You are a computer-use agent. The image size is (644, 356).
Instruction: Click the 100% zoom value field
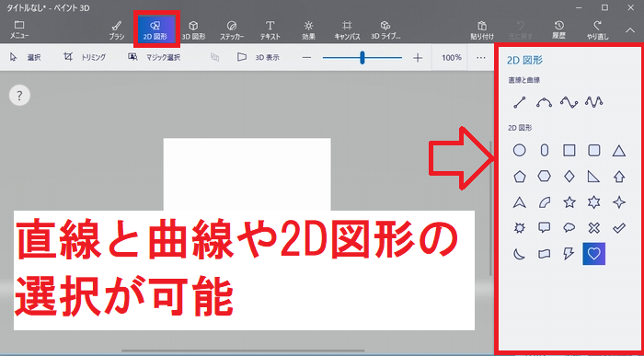coord(452,58)
